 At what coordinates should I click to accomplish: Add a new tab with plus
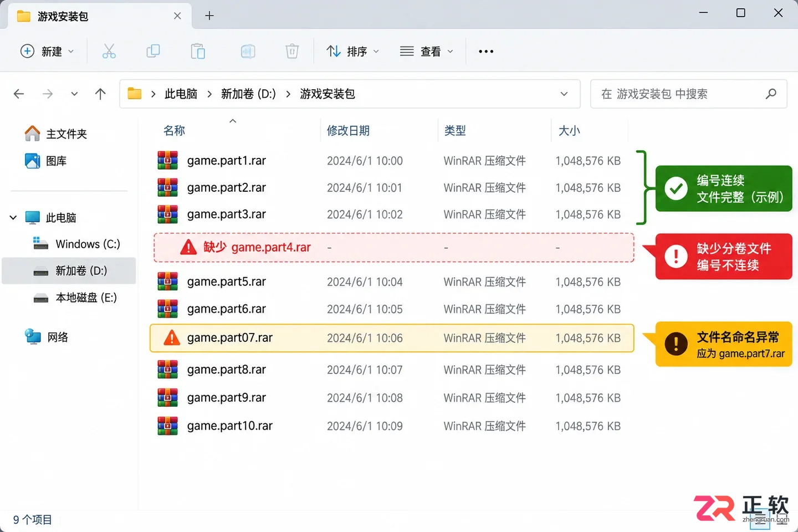click(209, 16)
